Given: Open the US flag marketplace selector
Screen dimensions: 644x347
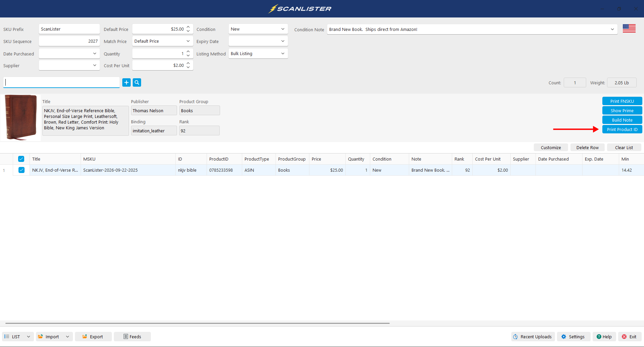Looking at the screenshot, I should [629, 29].
